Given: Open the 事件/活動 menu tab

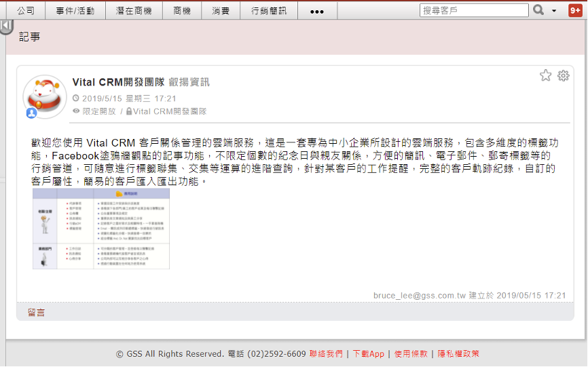Looking at the screenshot, I should click(x=75, y=10).
